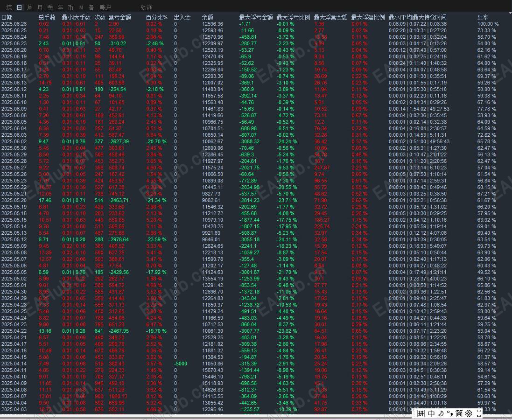Click the 1060.13 profit cell
512x420 pixels.
coord(118,396)
